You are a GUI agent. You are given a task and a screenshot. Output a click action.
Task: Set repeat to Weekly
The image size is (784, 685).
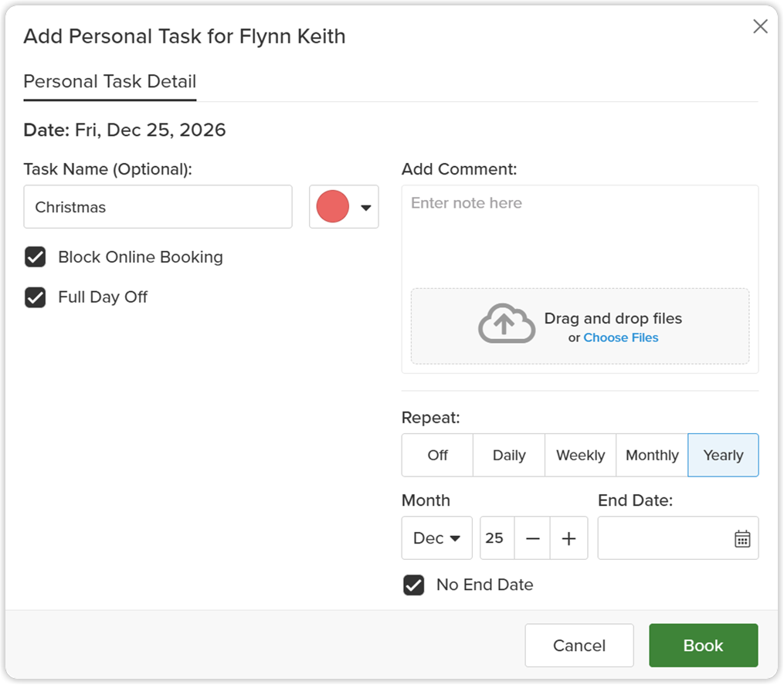coord(581,455)
